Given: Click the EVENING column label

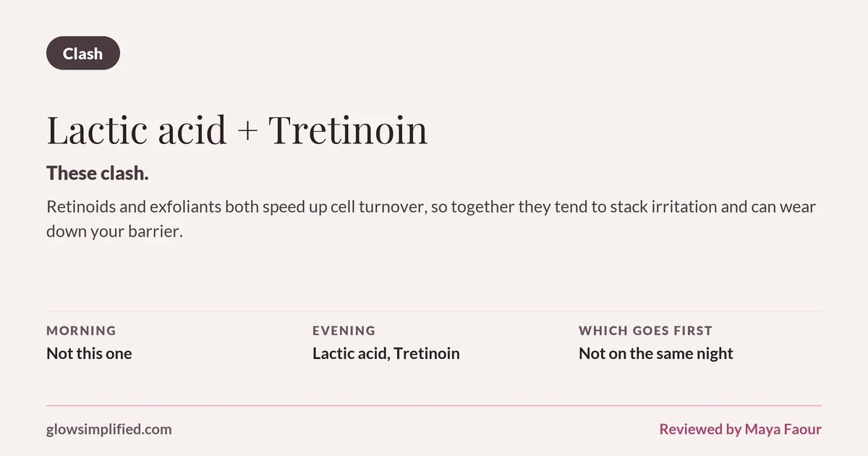Looking at the screenshot, I should point(344,331).
